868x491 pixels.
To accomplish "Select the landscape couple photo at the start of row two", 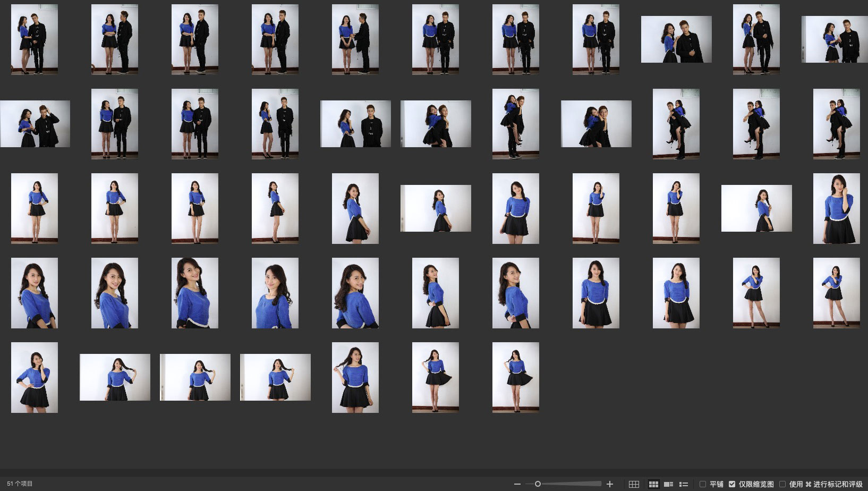I will click(35, 124).
